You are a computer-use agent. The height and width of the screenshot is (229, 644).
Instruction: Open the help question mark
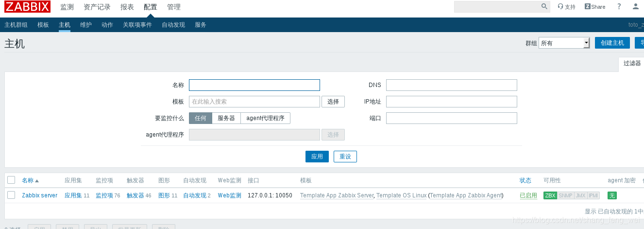pyautogui.click(x=619, y=7)
